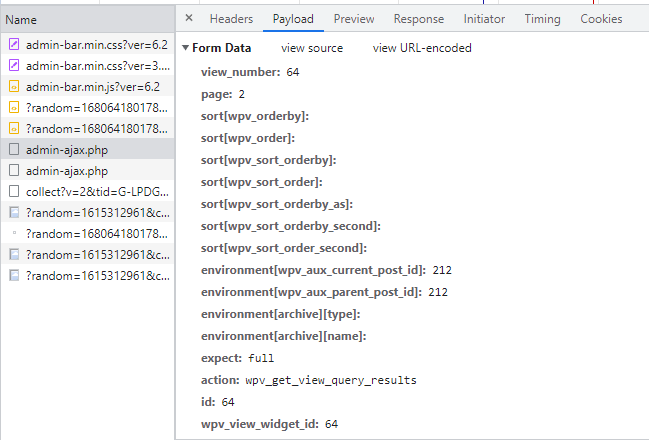Click the wpv_view_widget_id parameter

(260, 424)
